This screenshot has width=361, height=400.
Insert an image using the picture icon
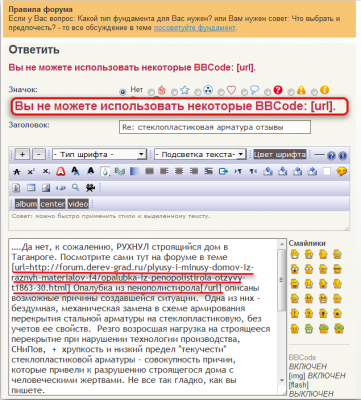tap(46, 188)
